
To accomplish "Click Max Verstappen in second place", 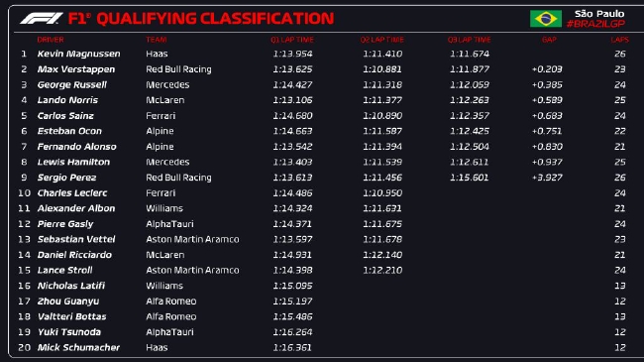I will coord(76,69).
